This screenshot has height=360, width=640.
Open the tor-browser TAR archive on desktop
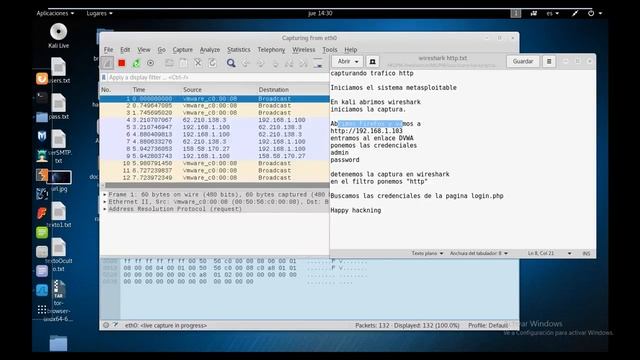click(58, 301)
